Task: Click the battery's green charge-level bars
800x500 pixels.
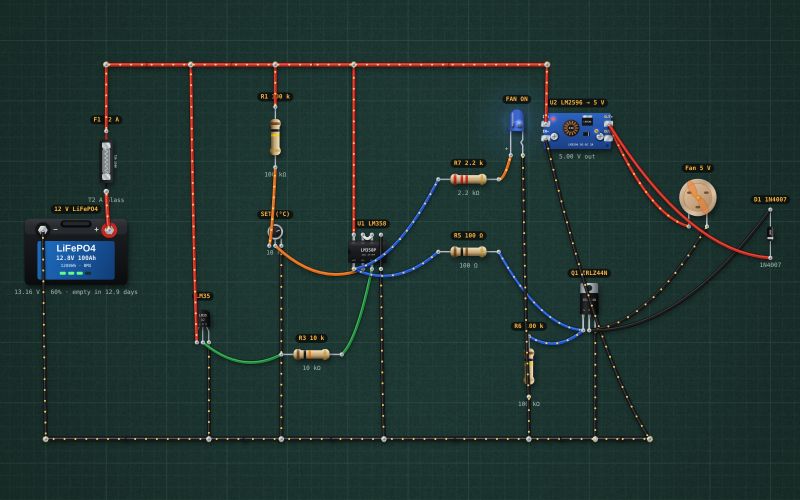Action: 76,273
